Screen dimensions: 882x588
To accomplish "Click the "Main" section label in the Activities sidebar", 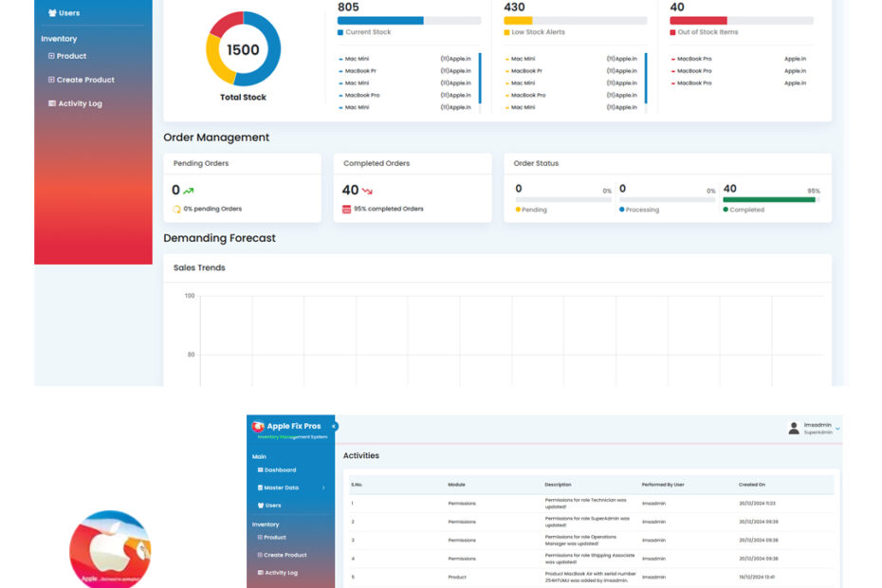I will (x=259, y=456).
